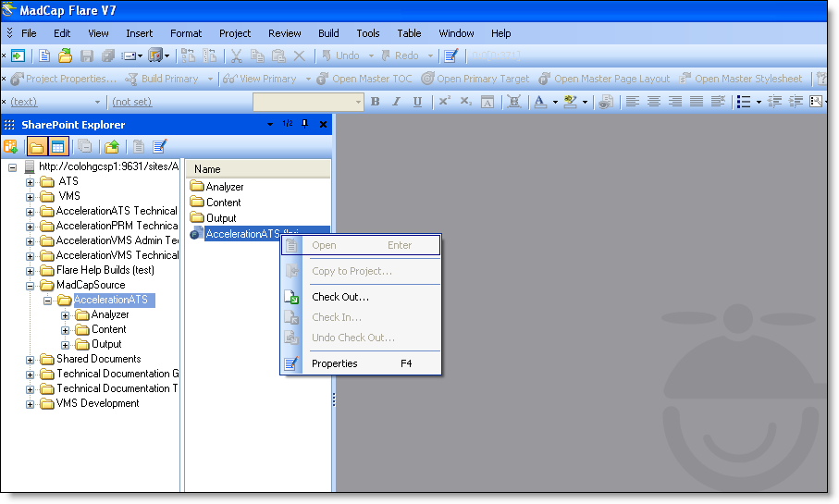839x504 pixels.
Task: Expand the ATS folder node
Action: (31, 182)
